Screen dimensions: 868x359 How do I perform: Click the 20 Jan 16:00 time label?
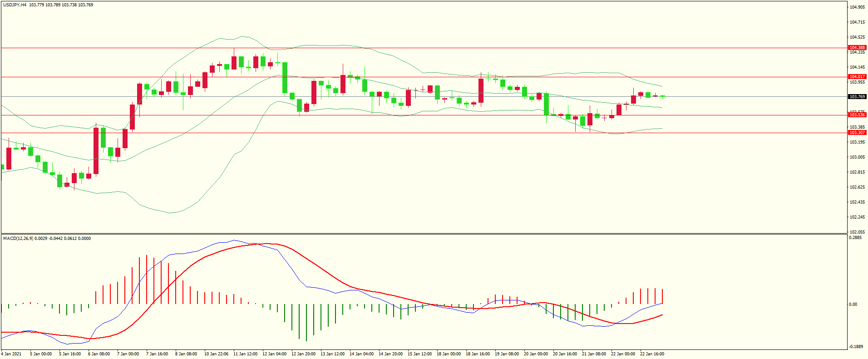565,354
